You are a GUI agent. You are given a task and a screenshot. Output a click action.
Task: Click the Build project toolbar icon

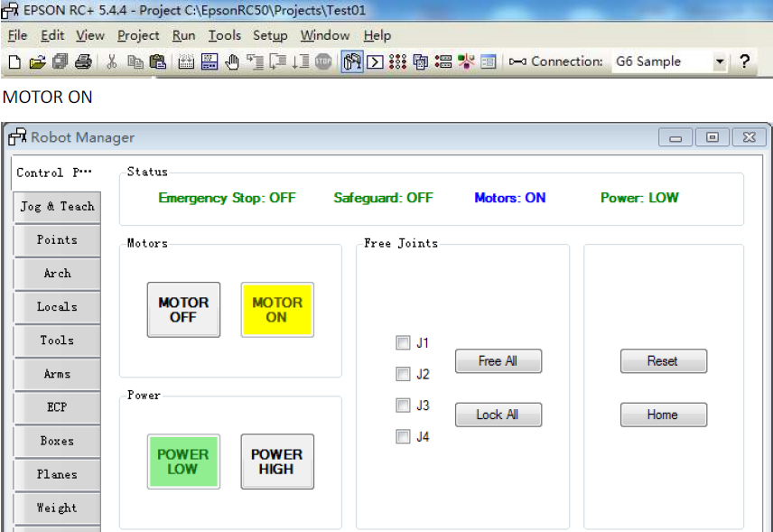pos(186,61)
